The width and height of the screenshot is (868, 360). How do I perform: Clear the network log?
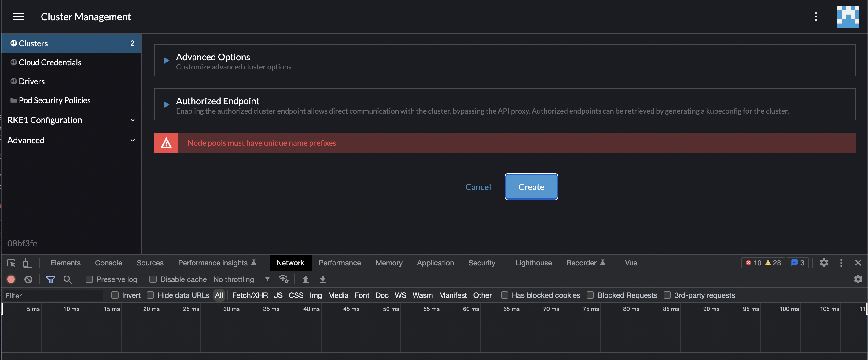point(28,279)
